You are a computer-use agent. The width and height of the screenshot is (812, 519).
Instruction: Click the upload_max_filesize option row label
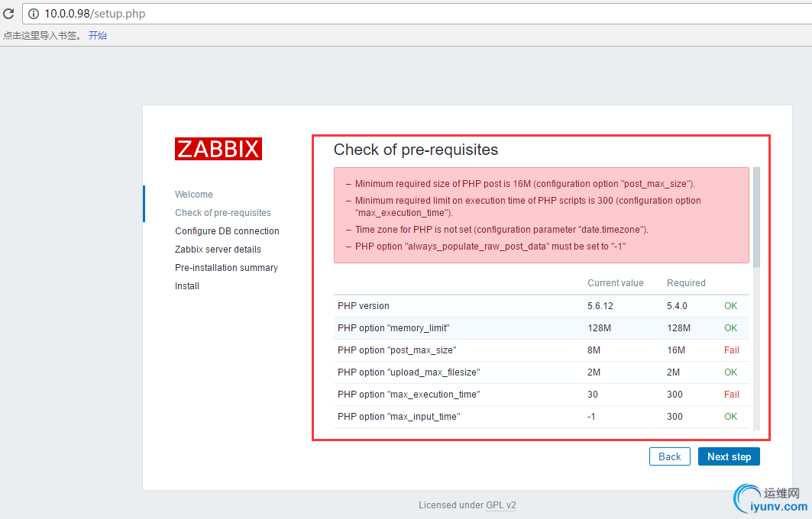click(x=409, y=372)
